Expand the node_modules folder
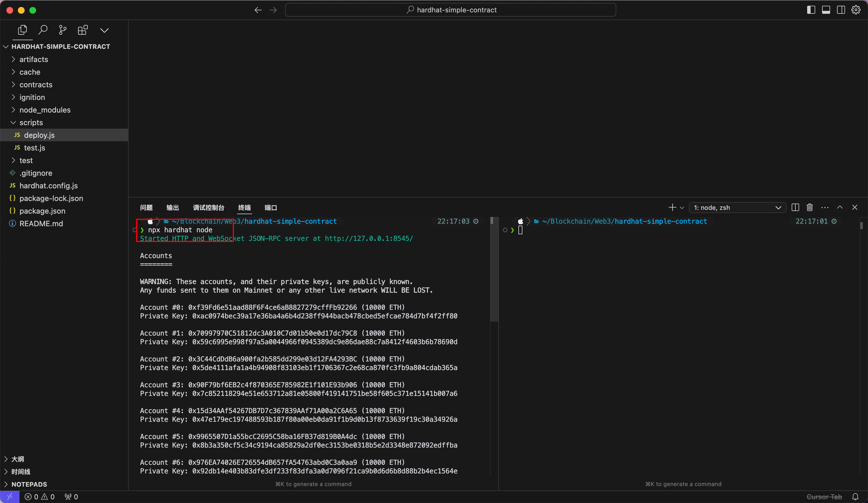 [x=64, y=110]
